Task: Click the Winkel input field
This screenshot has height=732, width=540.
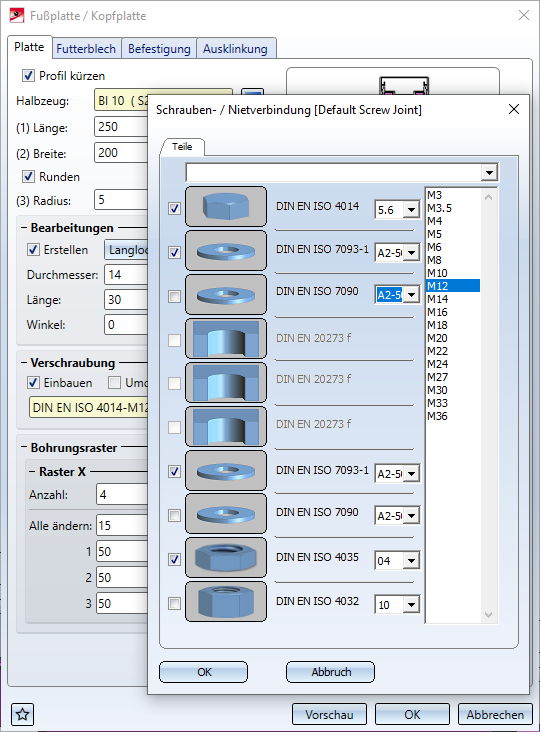Action: (x=126, y=324)
